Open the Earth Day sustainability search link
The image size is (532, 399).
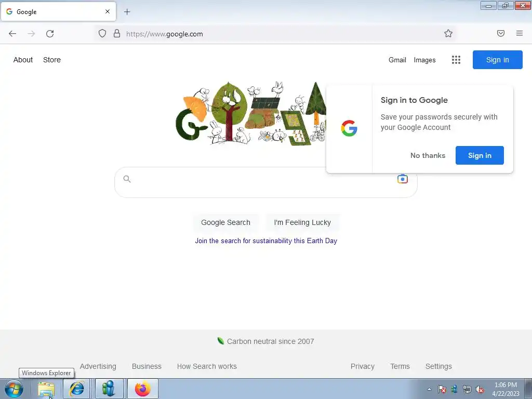266,241
